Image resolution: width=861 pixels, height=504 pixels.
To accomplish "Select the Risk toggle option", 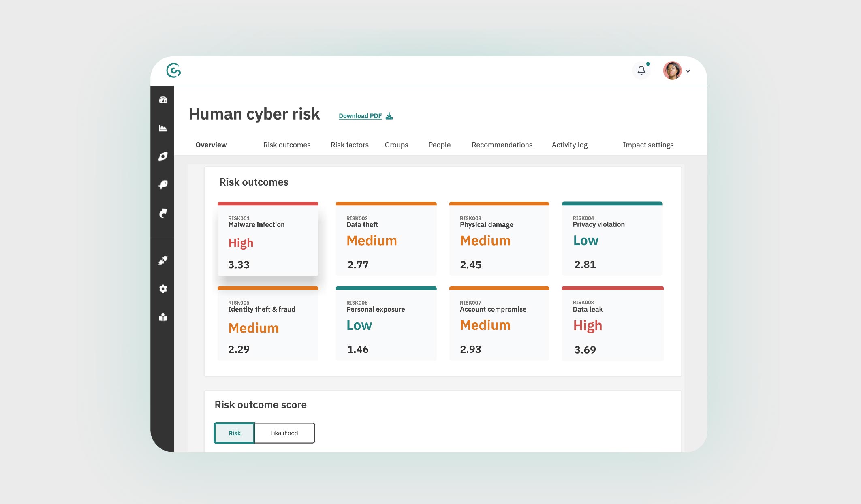I will point(235,433).
